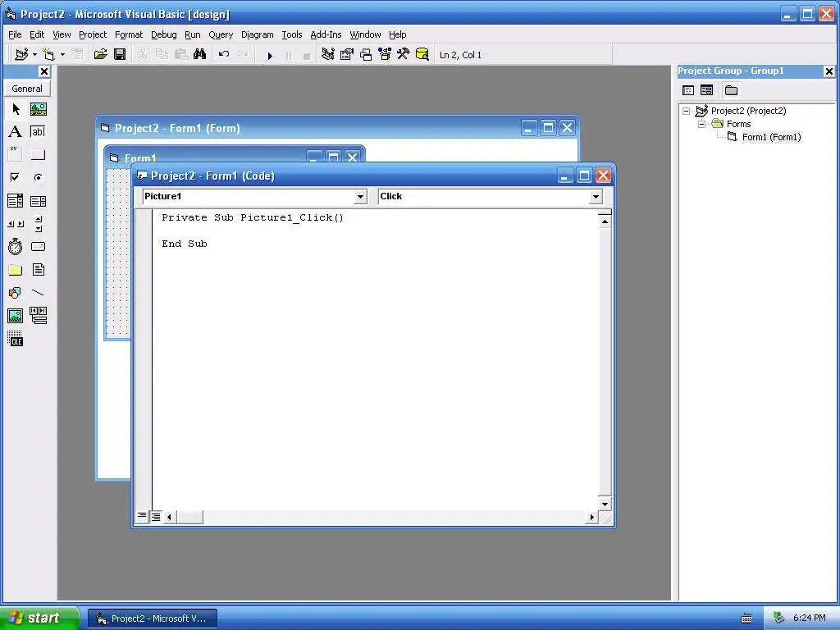Click the Find binoculars icon
This screenshot has height=630, width=840.
(200, 55)
